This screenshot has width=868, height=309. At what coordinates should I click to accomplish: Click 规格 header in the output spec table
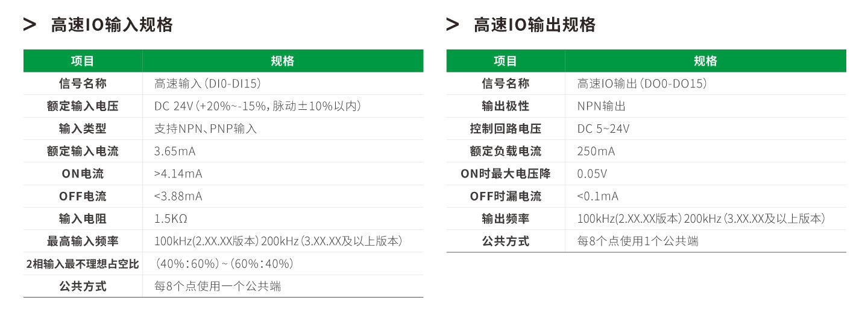click(705, 61)
